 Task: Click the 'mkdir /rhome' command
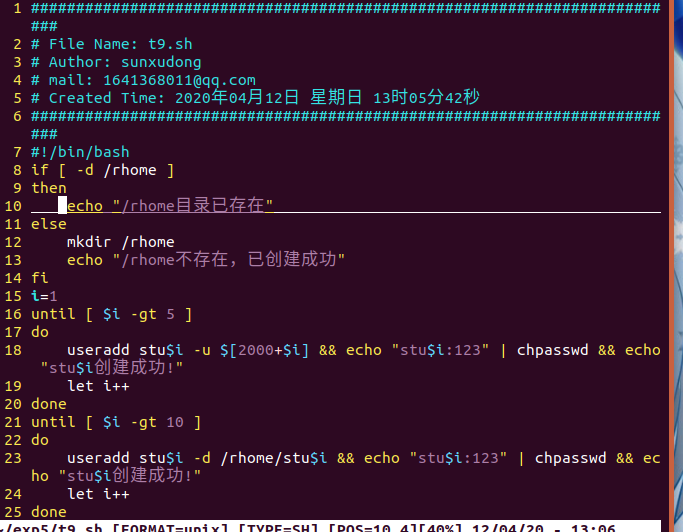(x=121, y=242)
